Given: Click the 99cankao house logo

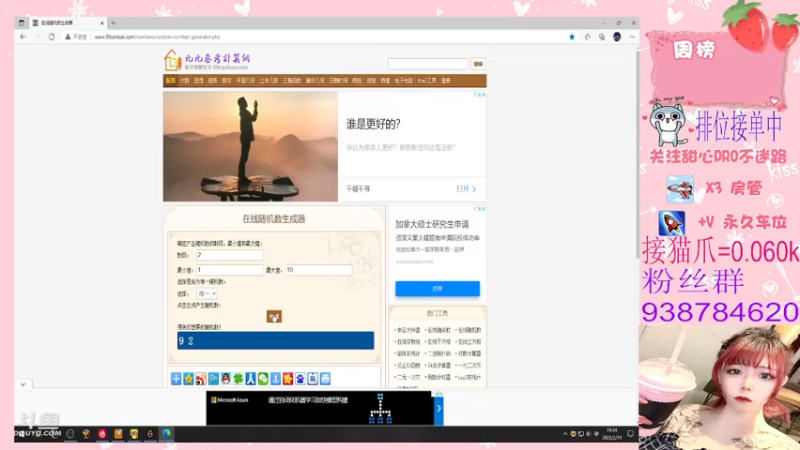Looking at the screenshot, I should coord(172,60).
